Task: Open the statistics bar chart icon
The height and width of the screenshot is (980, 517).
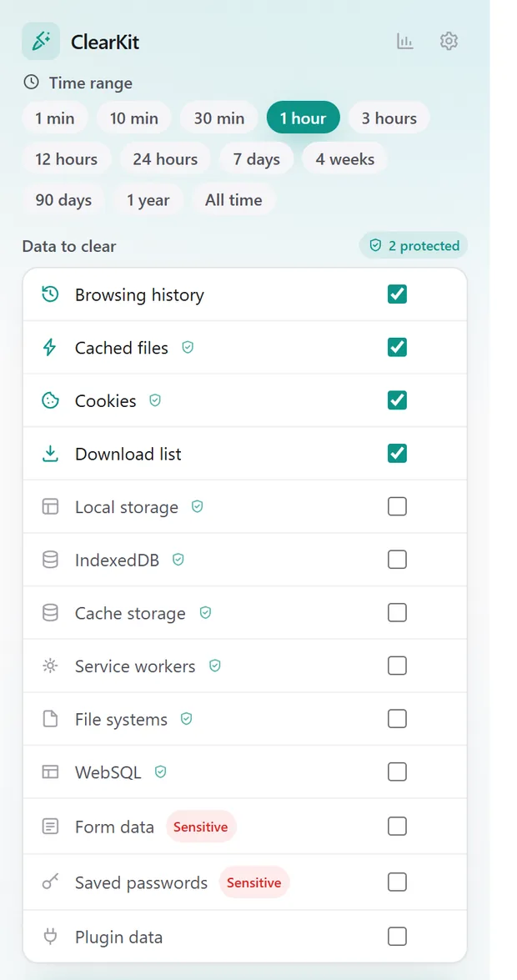Action: click(x=405, y=41)
